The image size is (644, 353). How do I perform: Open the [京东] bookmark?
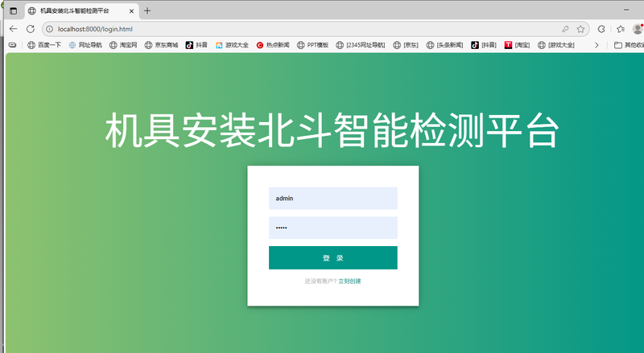tap(406, 45)
